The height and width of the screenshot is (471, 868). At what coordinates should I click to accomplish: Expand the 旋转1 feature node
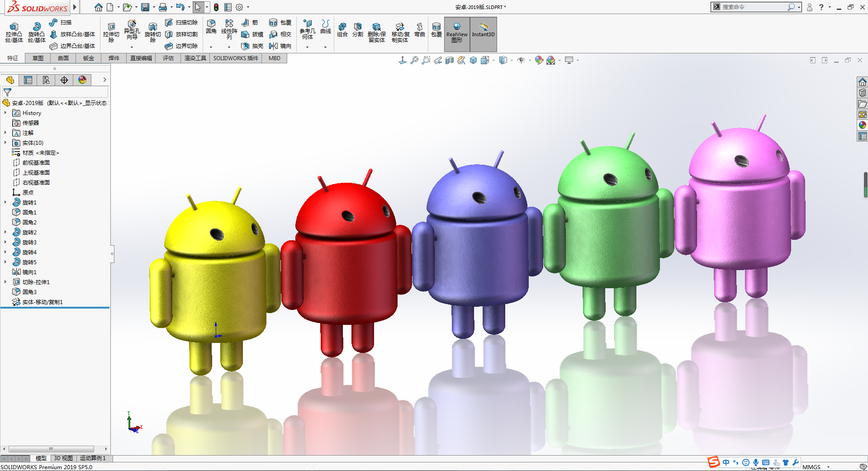point(5,203)
